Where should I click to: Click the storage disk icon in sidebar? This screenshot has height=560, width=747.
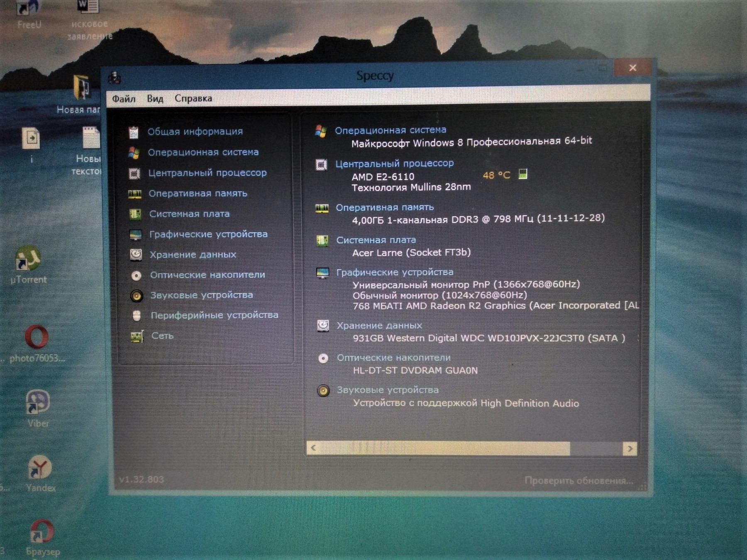click(x=136, y=254)
